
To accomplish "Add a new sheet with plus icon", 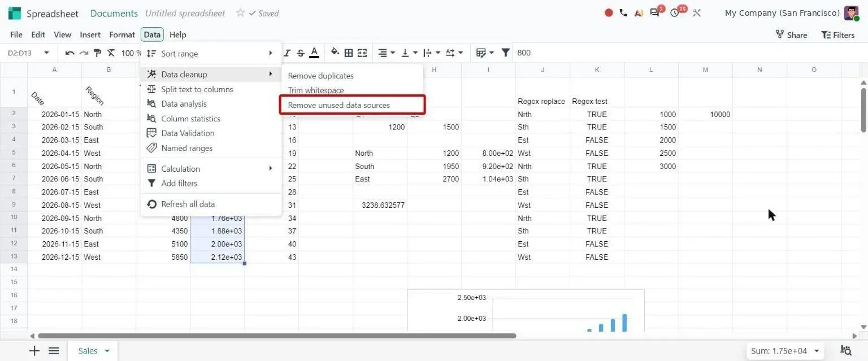I will [x=34, y=351].
